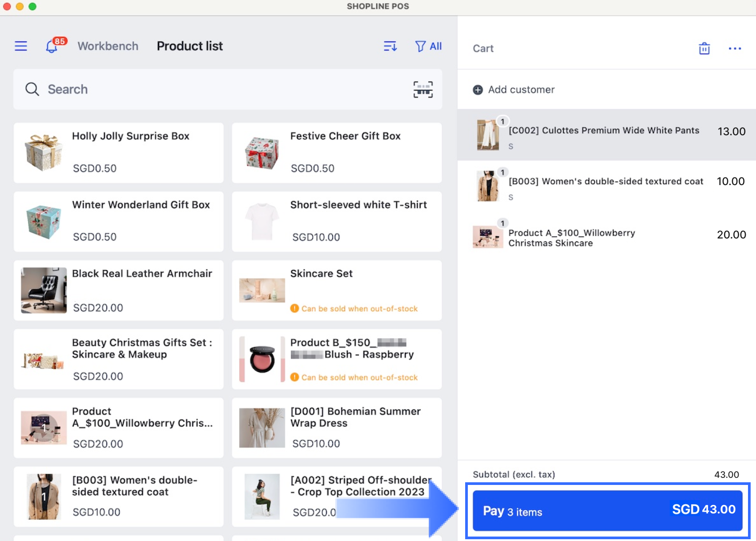Image resolution: width=756 pixels, height=541 pixels.
Task: Click Skincare Set out-of-stock warning icon
Action: point(294,308)
